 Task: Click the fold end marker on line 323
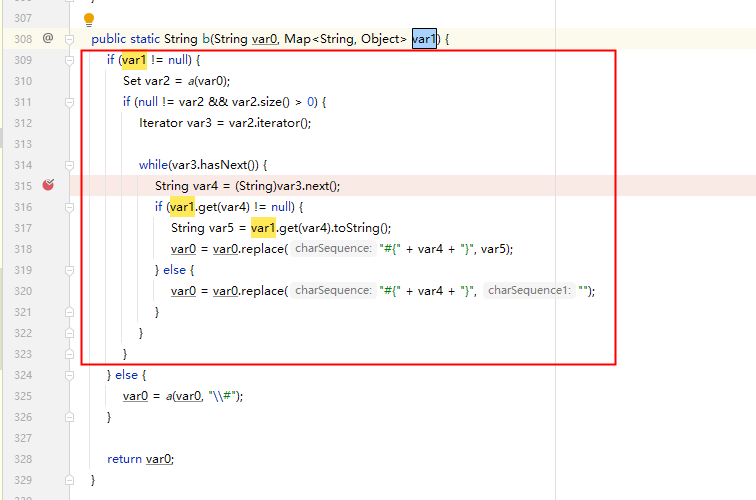pos(69,354)
